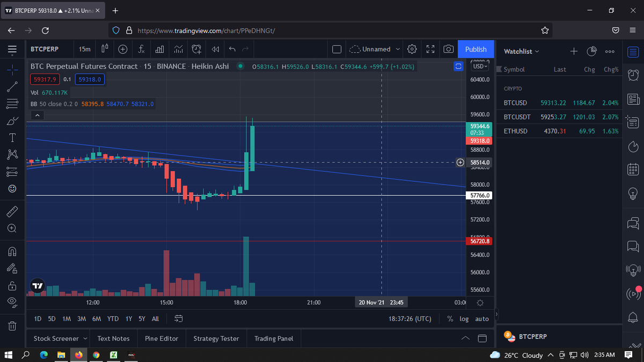The image size is (644, 362).
Task: Select the Text annotation tool
Action: (12, 138)
